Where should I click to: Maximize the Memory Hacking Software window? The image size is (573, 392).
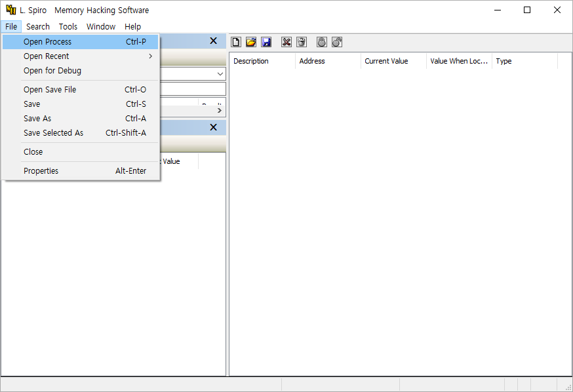click(x=527, y=10)
